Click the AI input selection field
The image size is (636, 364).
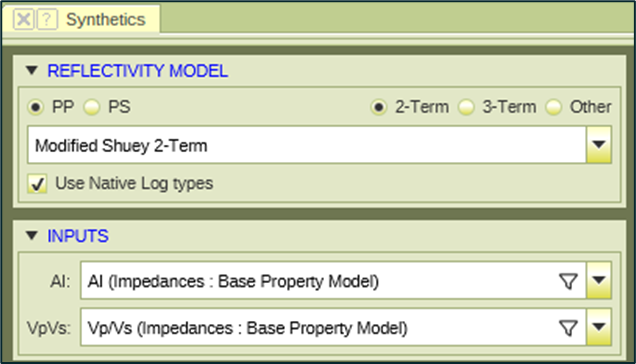[x=333, y=281]
